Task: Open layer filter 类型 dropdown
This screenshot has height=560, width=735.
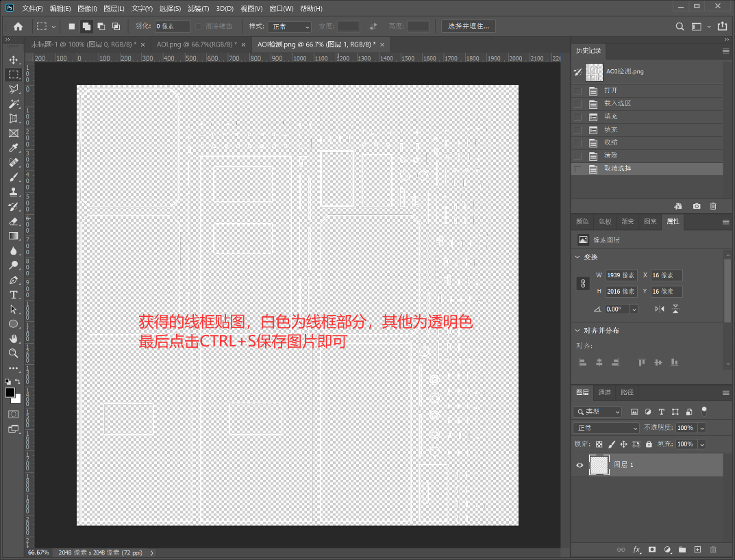Action: [597, 411]
